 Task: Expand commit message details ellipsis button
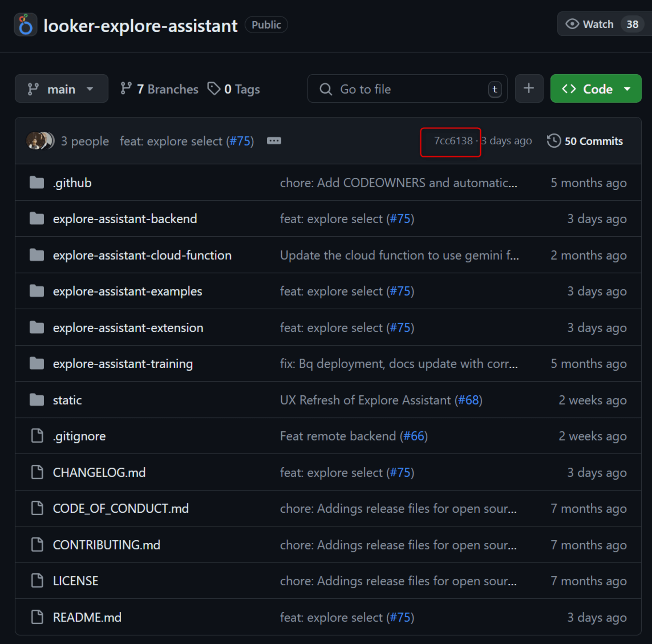pyautogui.click(x=274, y=141)
